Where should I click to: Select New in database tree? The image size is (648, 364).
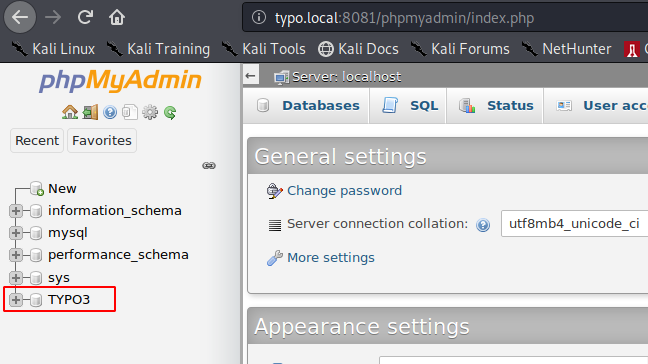click(x=62, y=188)
